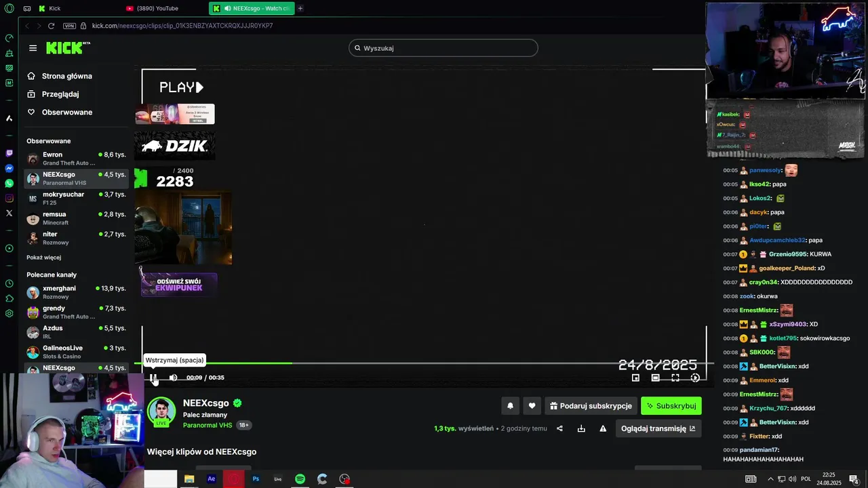The width and height of the screenshot is (868, 488).
Task: Open Przeglądaj in the sidebar
Action: point(60,94)
